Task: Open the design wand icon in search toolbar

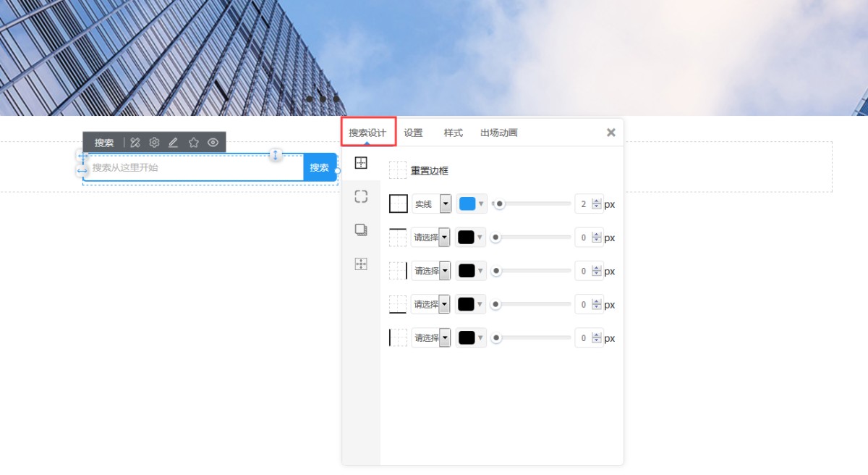Action: 135,143
